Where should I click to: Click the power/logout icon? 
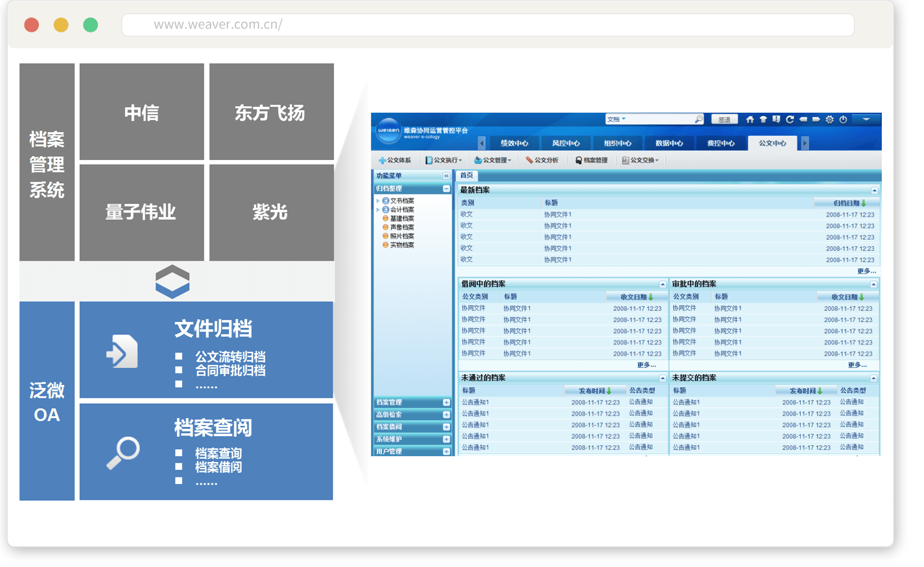(843, 119)
